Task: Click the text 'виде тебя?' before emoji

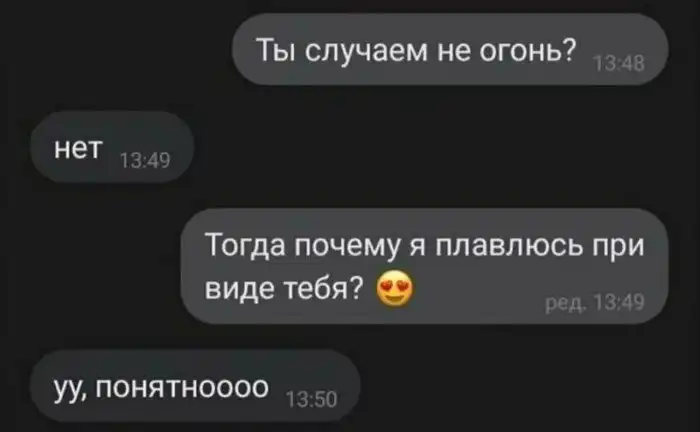Action: 284,290
